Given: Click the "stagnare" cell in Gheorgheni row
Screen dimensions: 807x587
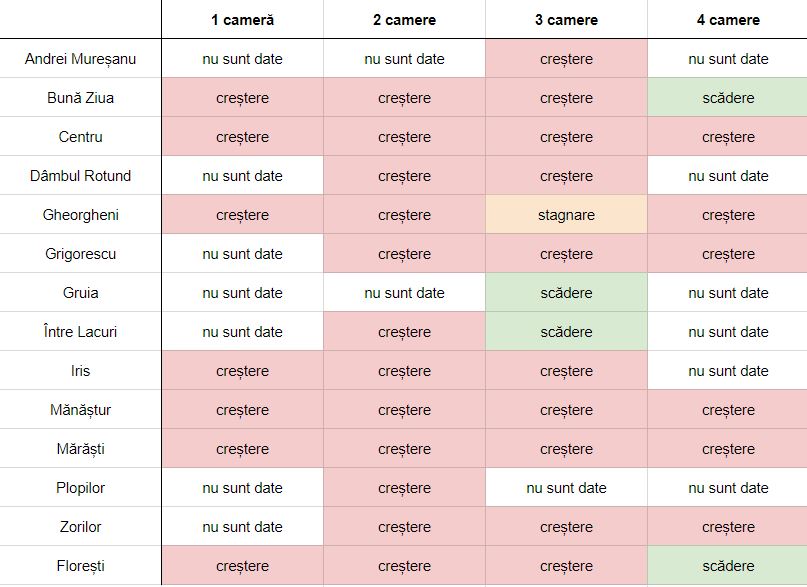Looking at the screenshot, I should (566, 215).
